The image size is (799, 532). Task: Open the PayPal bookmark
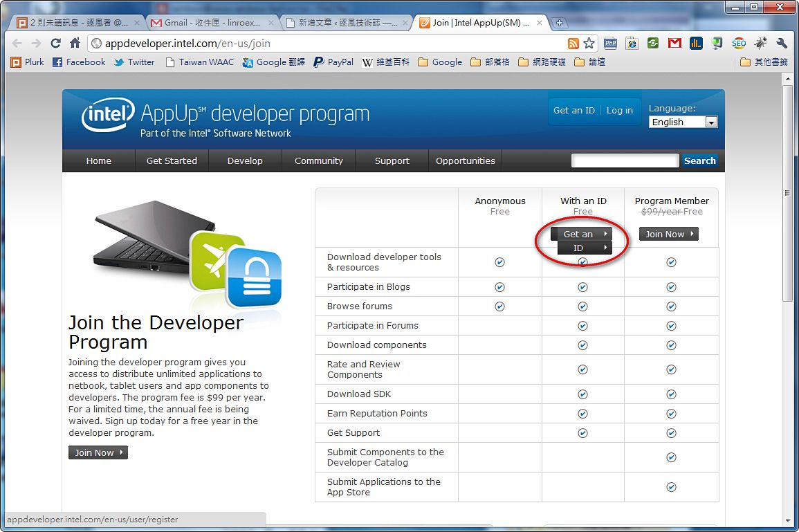333,62
